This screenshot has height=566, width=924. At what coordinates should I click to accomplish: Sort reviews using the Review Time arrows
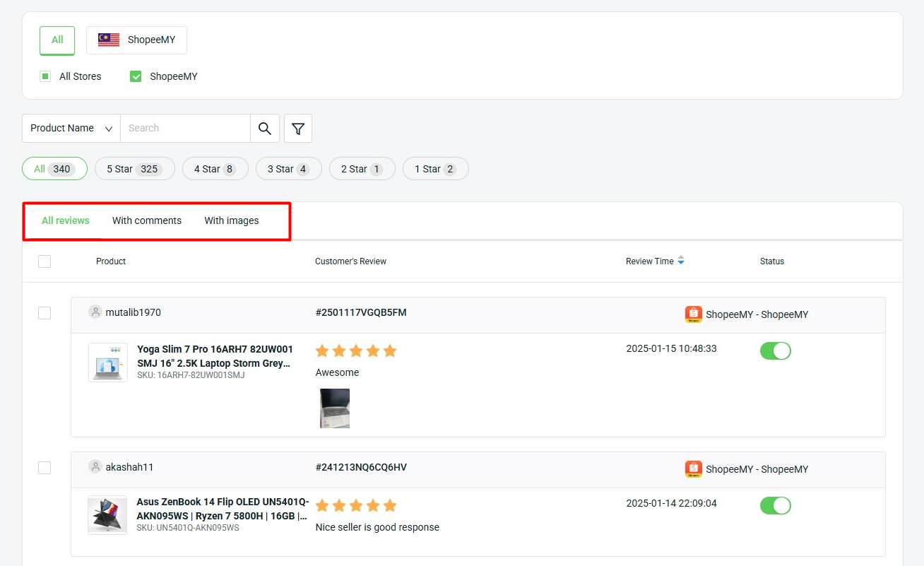(681, 261)
